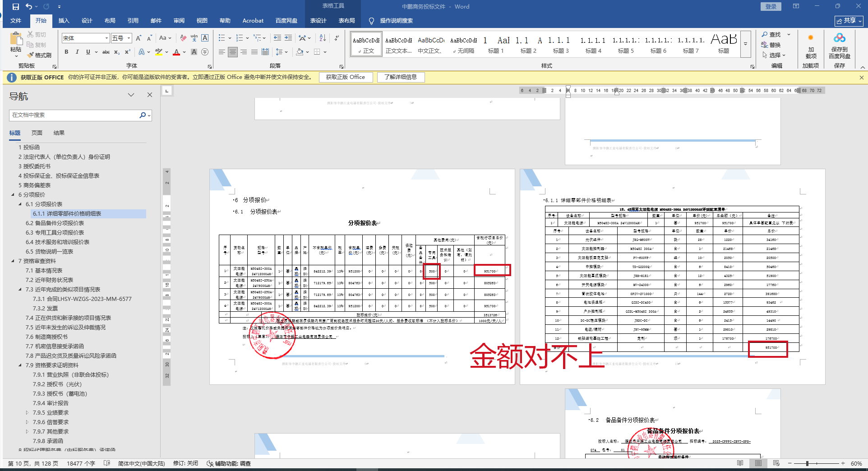This screenshot has width=868, height=471.
Task: Open the 文件 (File) tab
Action: 16,21
